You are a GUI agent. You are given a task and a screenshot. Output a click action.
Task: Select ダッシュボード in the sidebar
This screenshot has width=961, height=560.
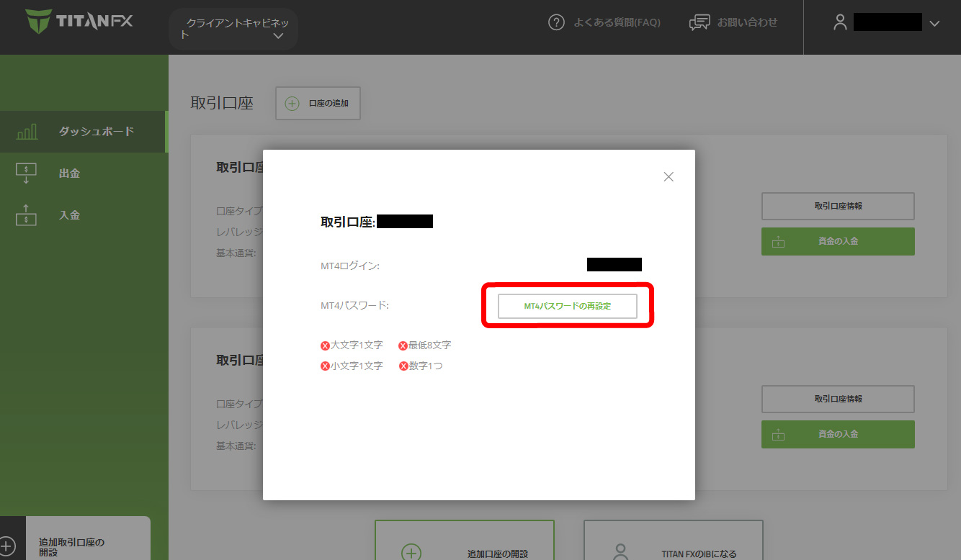(83, 132)
